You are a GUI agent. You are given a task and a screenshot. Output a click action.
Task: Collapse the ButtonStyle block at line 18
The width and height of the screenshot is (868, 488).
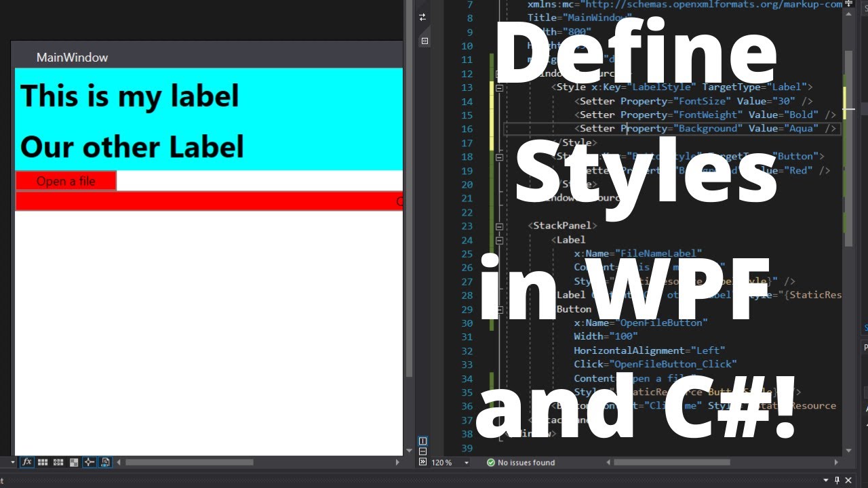pyautogui.click(x=500, y=157)
